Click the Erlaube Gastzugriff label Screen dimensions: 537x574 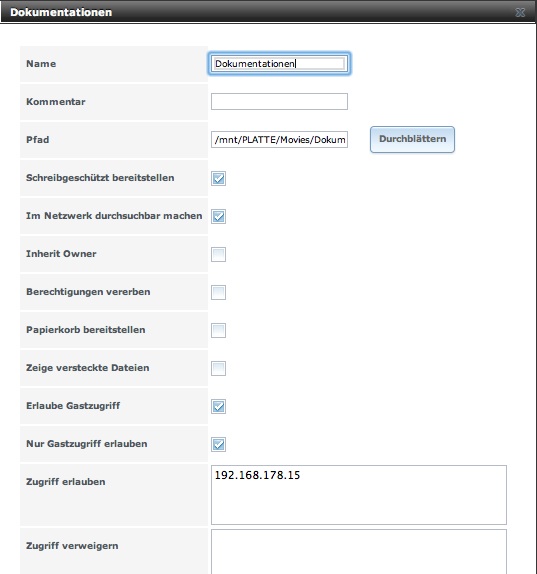tap(73, 406)
